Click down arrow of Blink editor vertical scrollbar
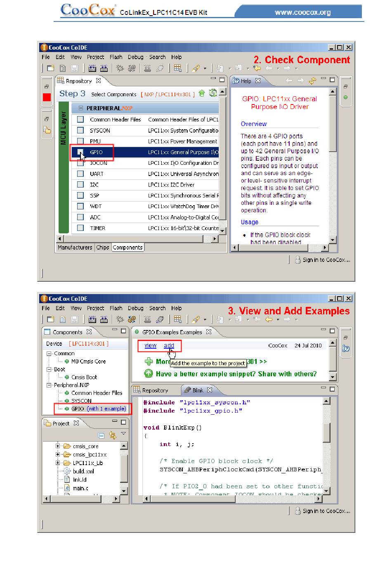This screenshot has width=392, height=582. click(x=326, y=491)
